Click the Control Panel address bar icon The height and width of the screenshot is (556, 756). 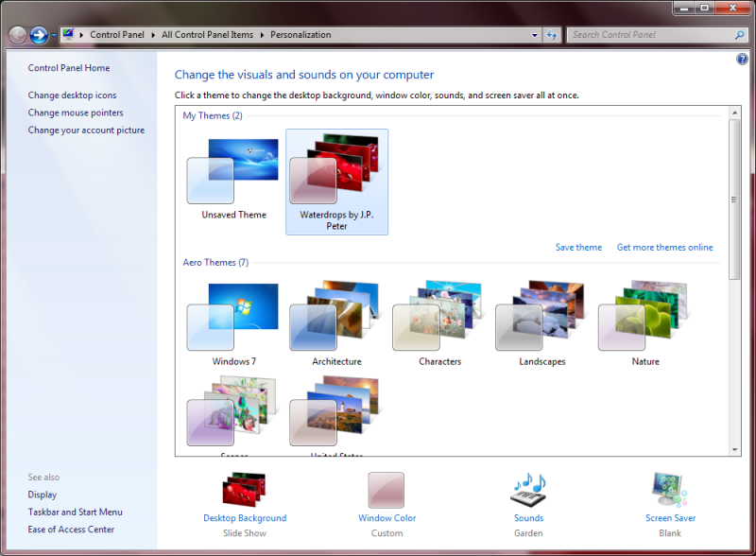[68, 34]
